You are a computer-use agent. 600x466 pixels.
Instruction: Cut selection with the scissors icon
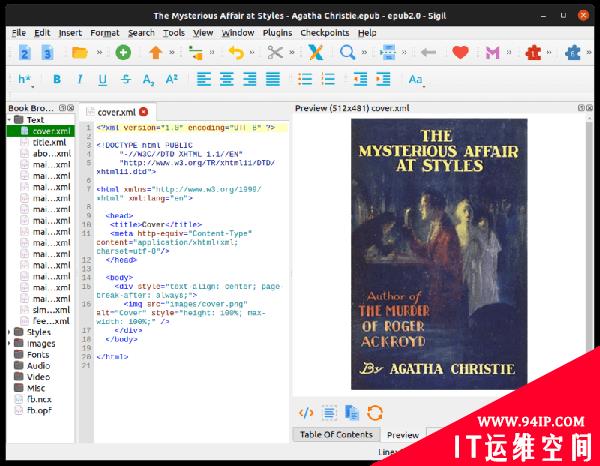click(275, 52)
